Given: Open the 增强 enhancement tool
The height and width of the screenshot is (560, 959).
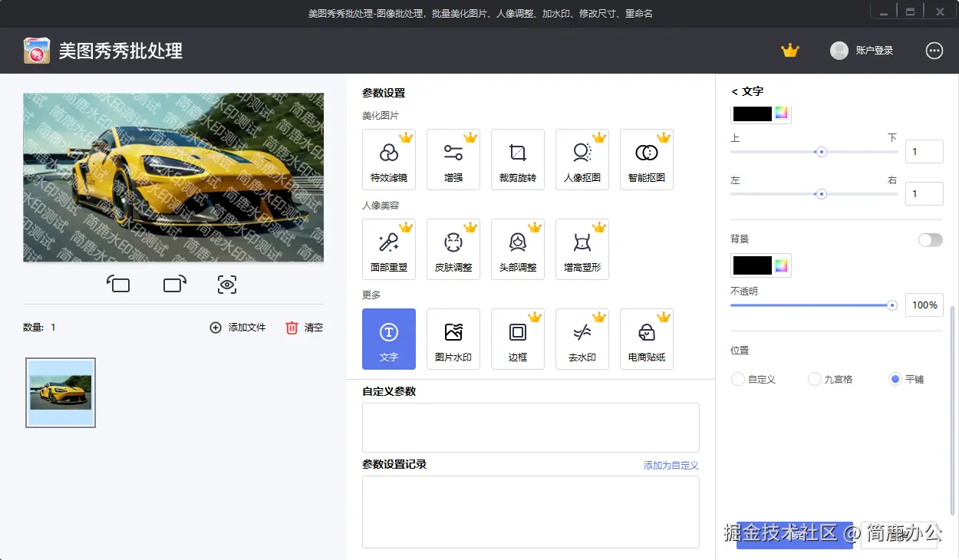Looking at the screenshot, I should coord(453,159).
